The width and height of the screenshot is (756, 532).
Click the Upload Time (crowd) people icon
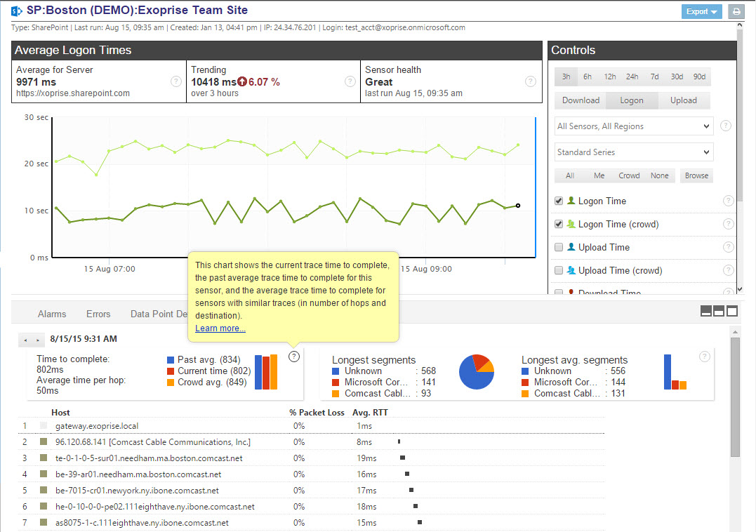tap(571, 270)
